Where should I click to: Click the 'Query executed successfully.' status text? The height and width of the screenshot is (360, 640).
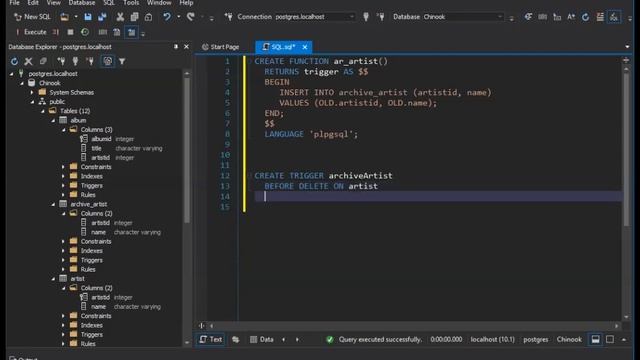pyautogui.click(x=380, y=340)
